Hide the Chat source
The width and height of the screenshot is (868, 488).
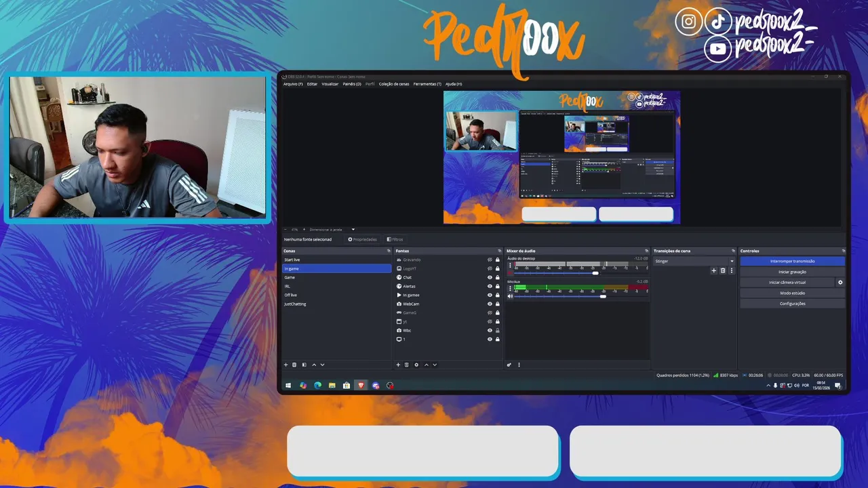[490, 277]
